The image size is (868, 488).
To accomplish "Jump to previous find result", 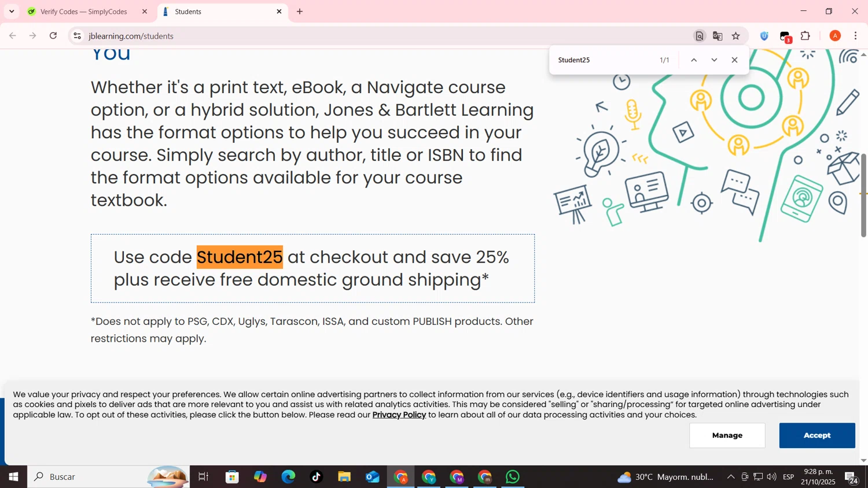I will click(694, 60).
